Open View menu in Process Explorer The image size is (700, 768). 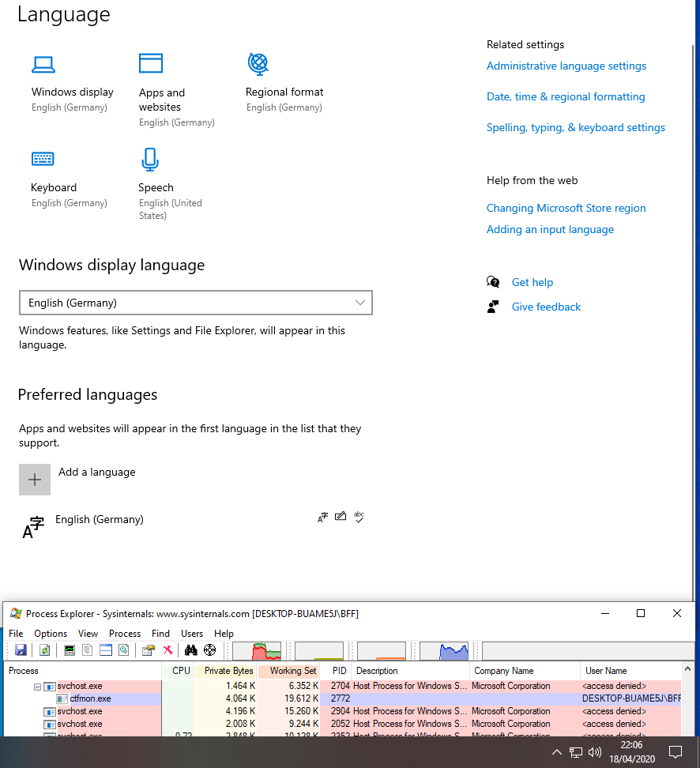coord(88,634)
